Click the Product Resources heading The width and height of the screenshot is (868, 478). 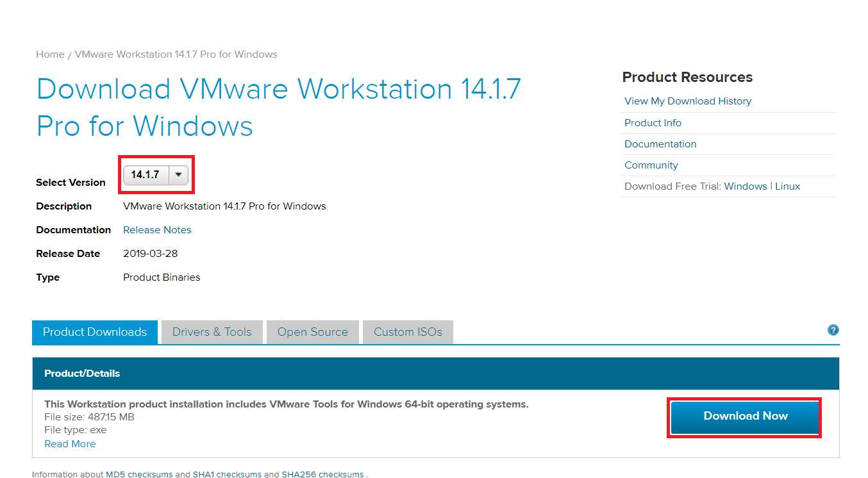(x=687, y=78)
